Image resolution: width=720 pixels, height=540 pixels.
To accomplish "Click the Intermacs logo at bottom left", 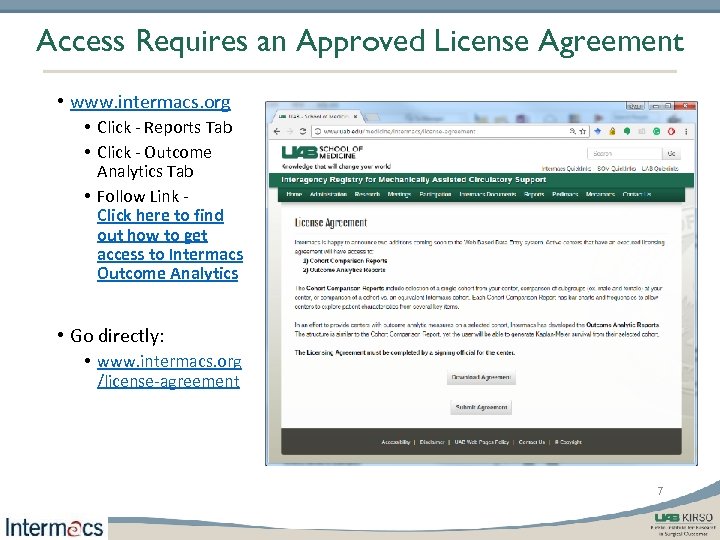I will (x=54, y=527).
